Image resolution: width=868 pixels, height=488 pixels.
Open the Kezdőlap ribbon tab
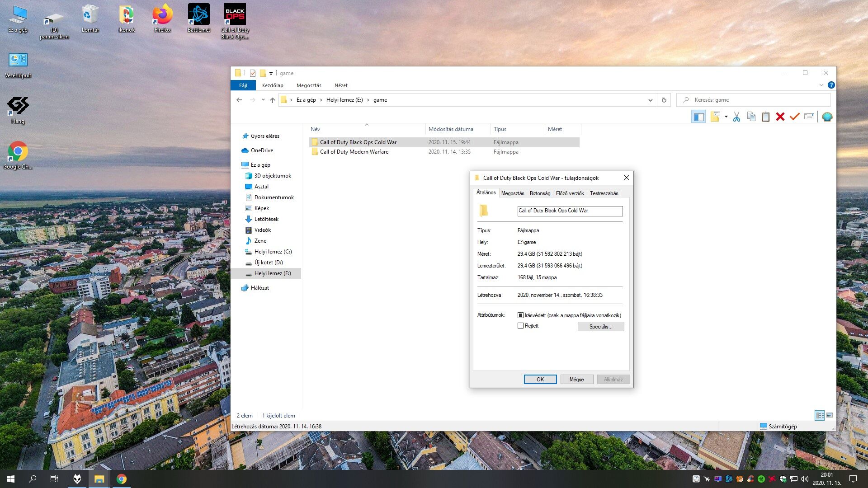[x=273, y=85]
